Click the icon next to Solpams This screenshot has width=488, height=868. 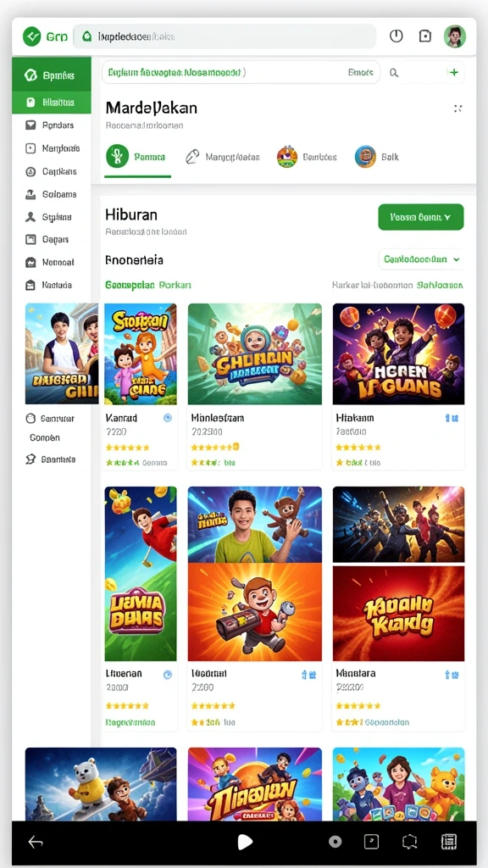[x=31, y=194]
